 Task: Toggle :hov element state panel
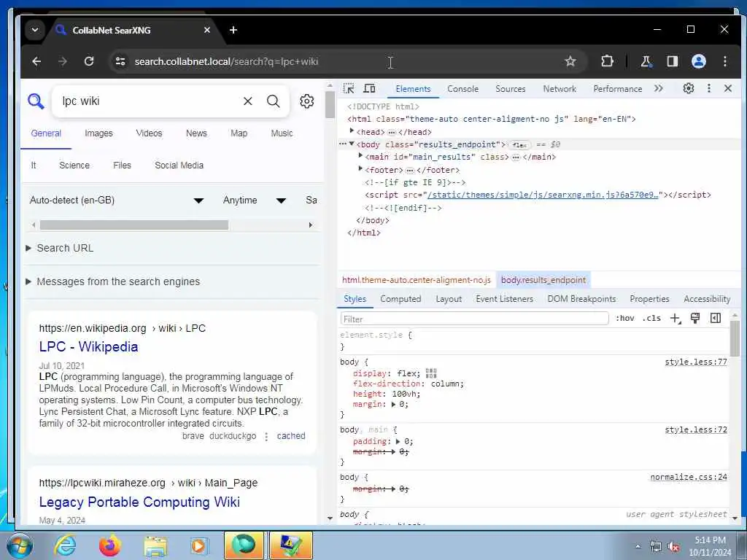click(625, 318)
